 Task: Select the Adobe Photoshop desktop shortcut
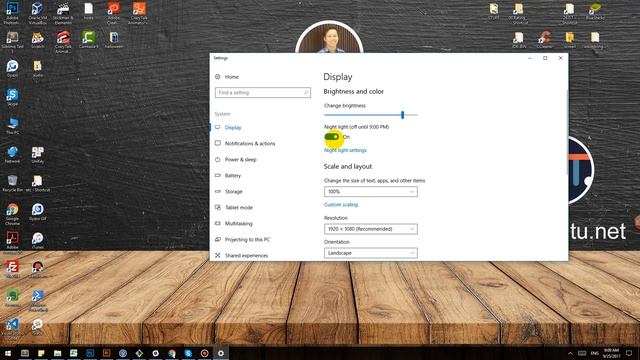[x=12, y=12]
